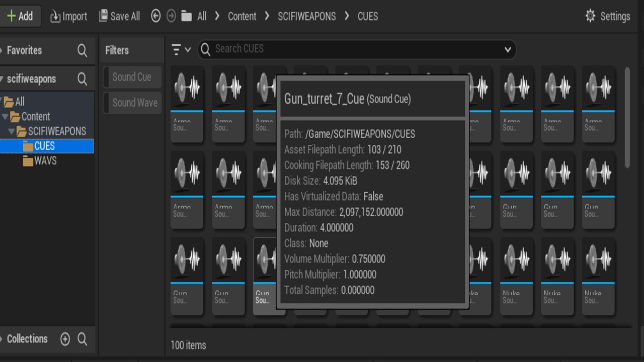Open the search field dropdown chevron
Viewport: 644px width, 362px height.
click(x=508, y=49)
